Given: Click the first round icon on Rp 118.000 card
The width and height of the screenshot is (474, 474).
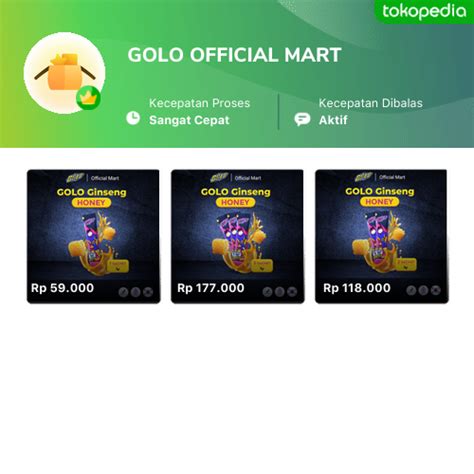Looking at the screenshot, I should click(x=411, y=290).
